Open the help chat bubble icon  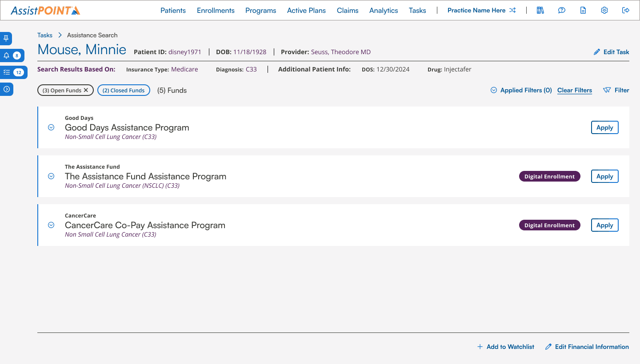[x=562, y=10]
